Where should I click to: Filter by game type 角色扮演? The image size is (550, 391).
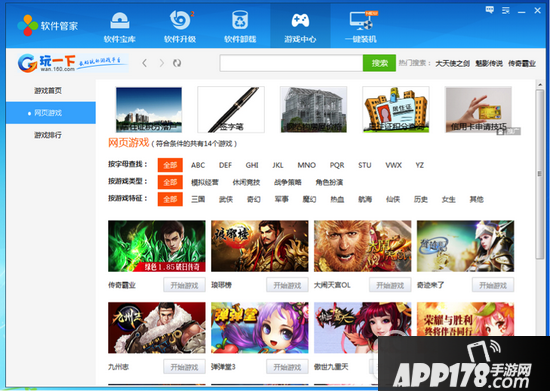tap(329, 182)
